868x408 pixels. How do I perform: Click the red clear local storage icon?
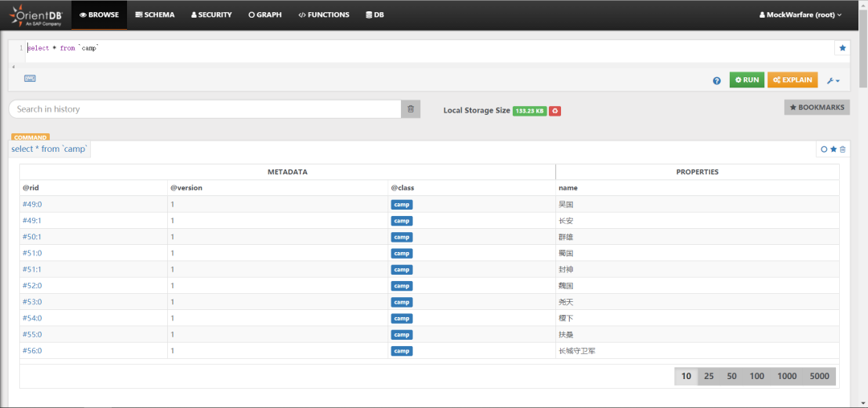pos(555,111)
